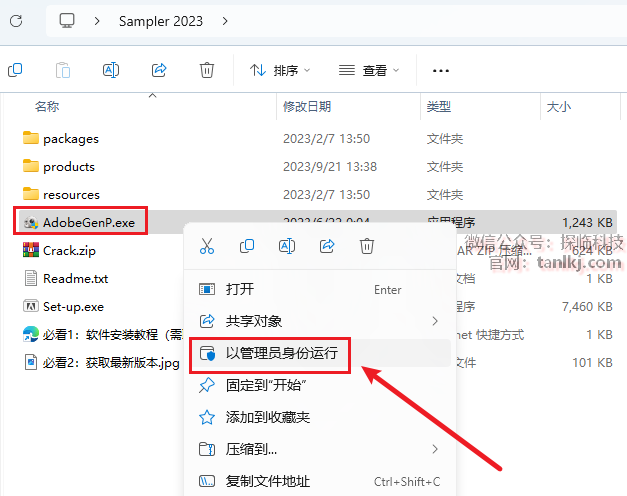This screenshot has width=627, height=496.
Task: Click the Set-up.exe Adobe icon
Action: coord(31,306)
